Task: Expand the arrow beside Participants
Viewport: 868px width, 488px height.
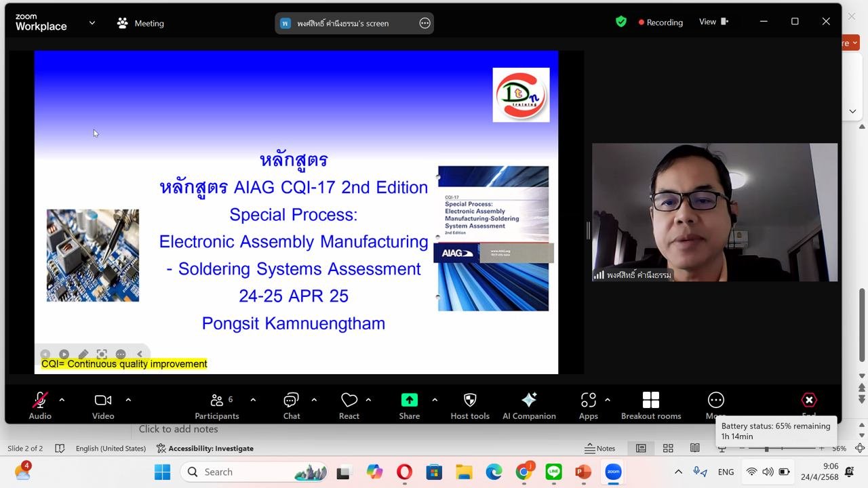Action: coord(253,400)
